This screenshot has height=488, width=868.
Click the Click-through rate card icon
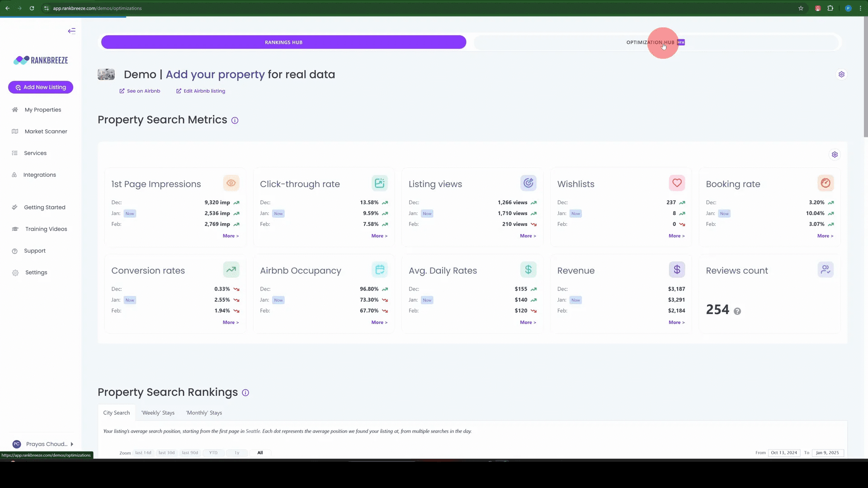[380, 183]
